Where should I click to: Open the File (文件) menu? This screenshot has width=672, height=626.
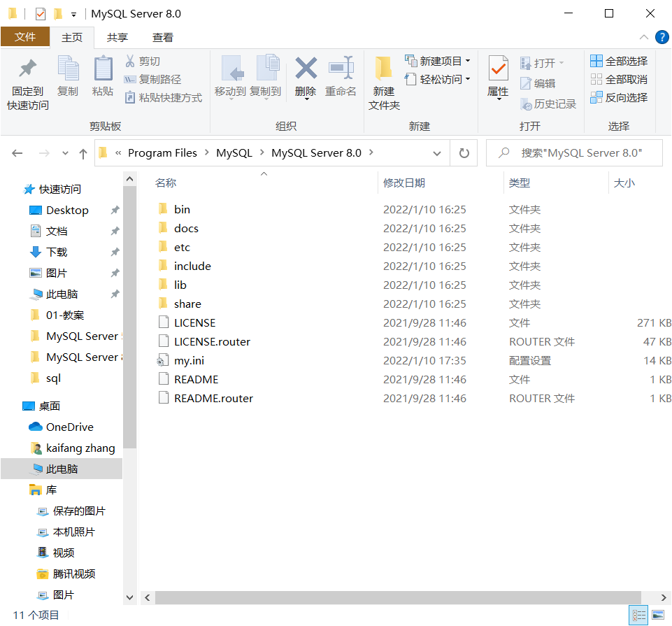click(x=25, y=37)
